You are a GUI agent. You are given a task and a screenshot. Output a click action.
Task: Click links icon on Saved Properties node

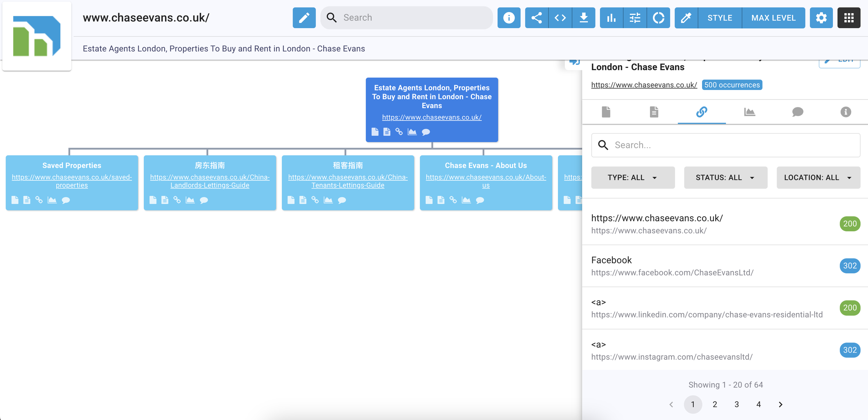39,200
